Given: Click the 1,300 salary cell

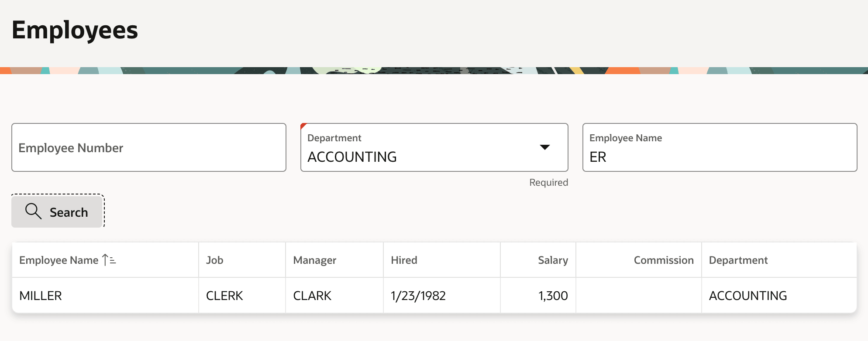Looking at the screenshot, I should (x=538, y=296).
